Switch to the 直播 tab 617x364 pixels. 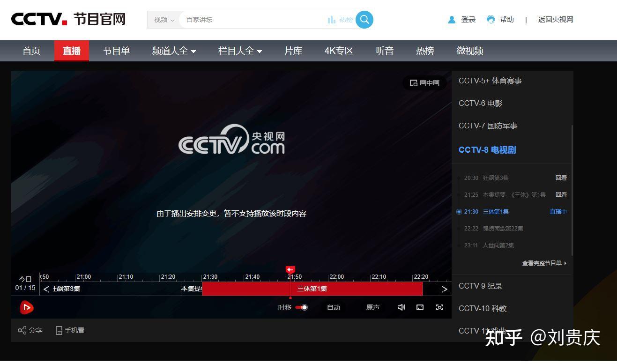pyautogui.click(x=71, y=51)
